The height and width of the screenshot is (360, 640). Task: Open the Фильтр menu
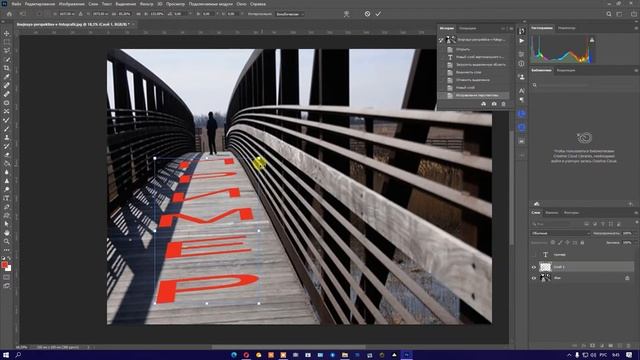point(147,4)
